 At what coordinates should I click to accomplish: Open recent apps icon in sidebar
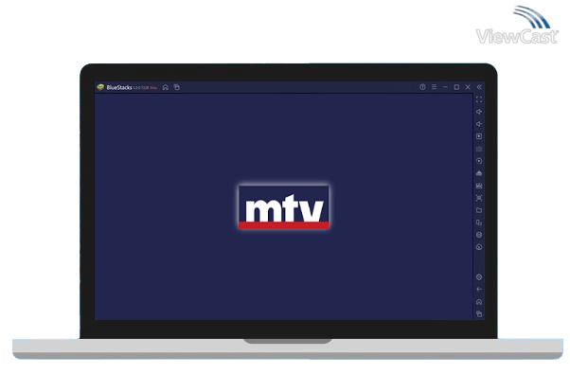(479, 314)
